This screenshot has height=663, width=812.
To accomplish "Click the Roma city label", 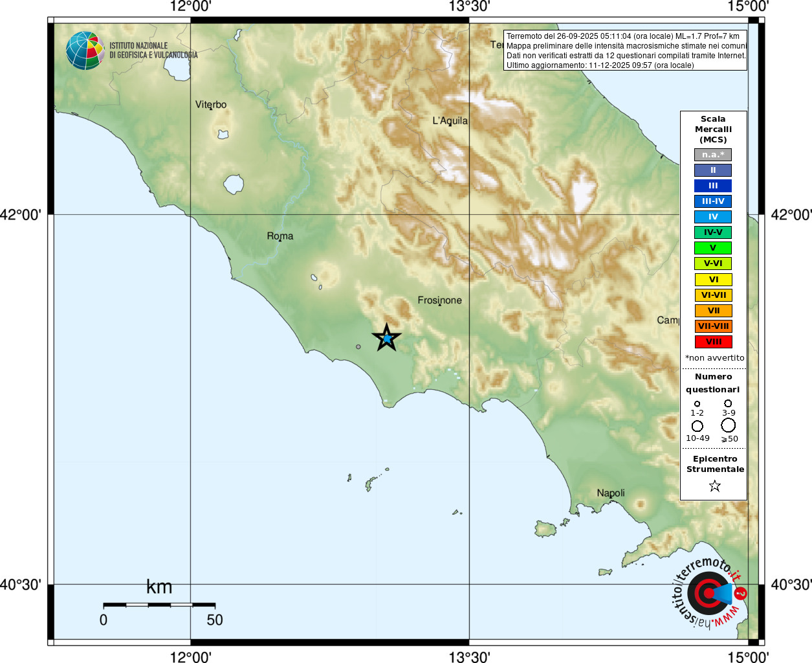I will coord(280,236).
